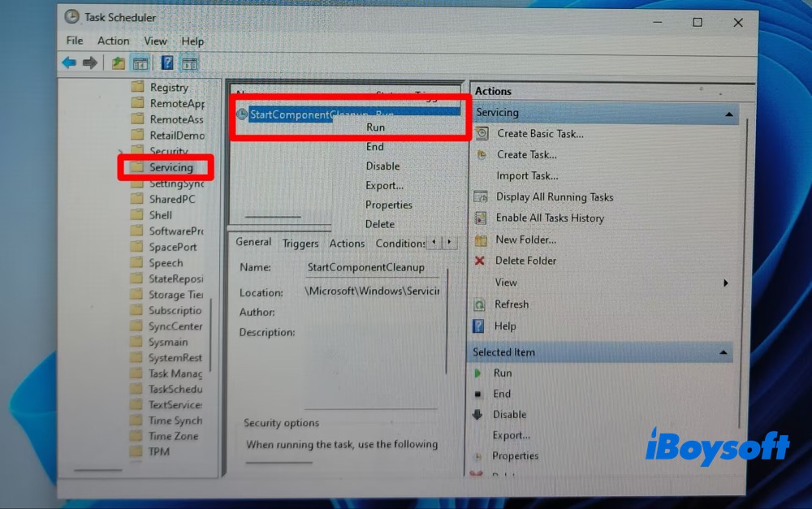Select the Speech folder in tree
The height and width of the screenshot is (509, 812).
point(166,262)
